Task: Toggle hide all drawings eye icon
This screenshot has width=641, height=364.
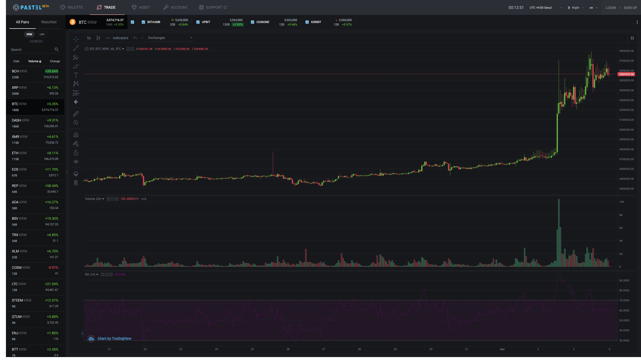Action: tap(76, 162)
